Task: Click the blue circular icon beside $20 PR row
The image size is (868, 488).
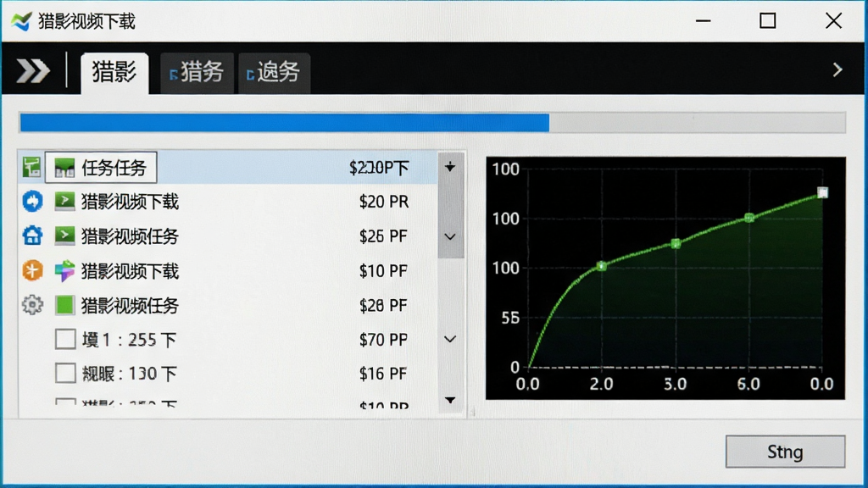Action: (32, 202)
